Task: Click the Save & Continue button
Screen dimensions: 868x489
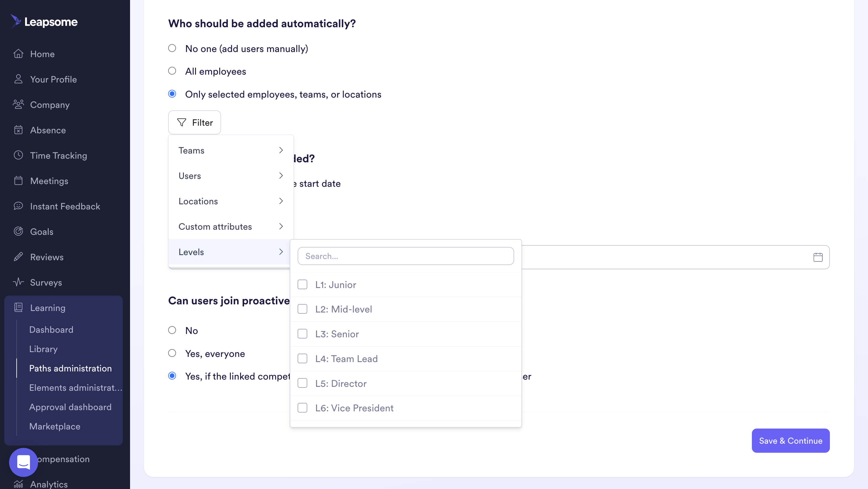Action: [791, 441]
